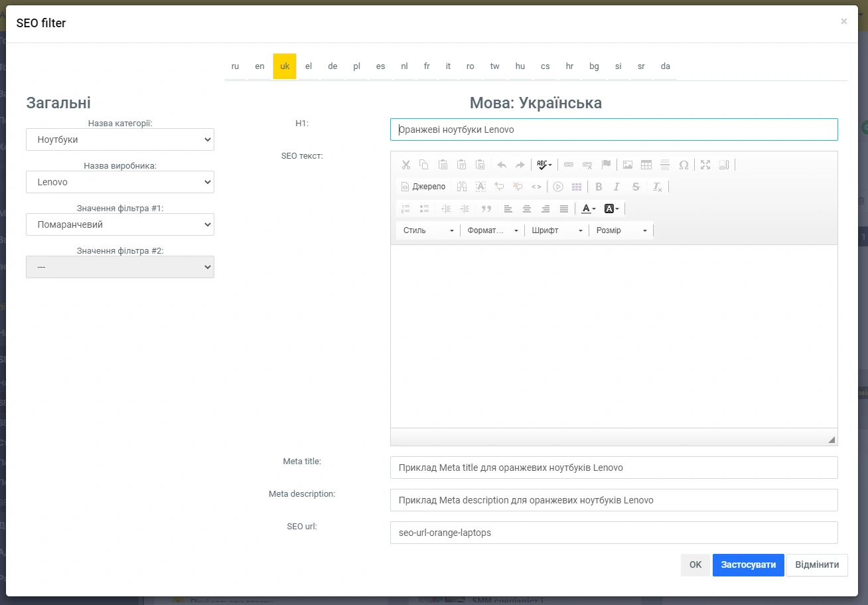Toggle italic formatting

pyautogui.click(x=616, y=187)
